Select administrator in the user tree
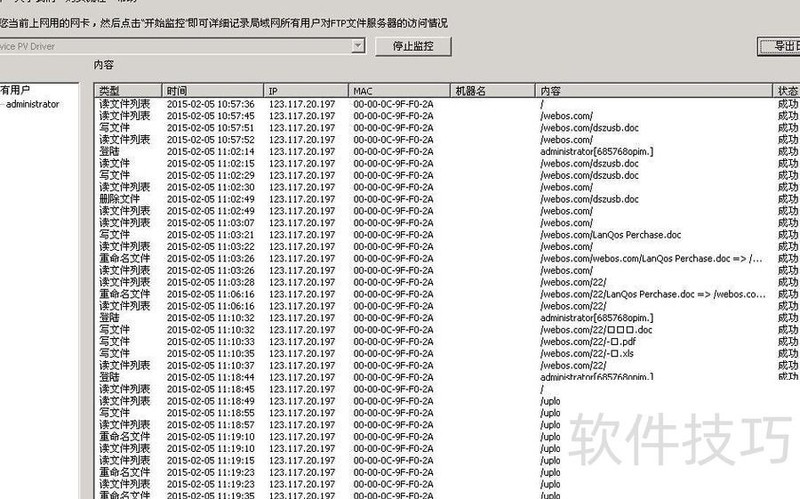The image size is (800, 499). tap(32, 104)
